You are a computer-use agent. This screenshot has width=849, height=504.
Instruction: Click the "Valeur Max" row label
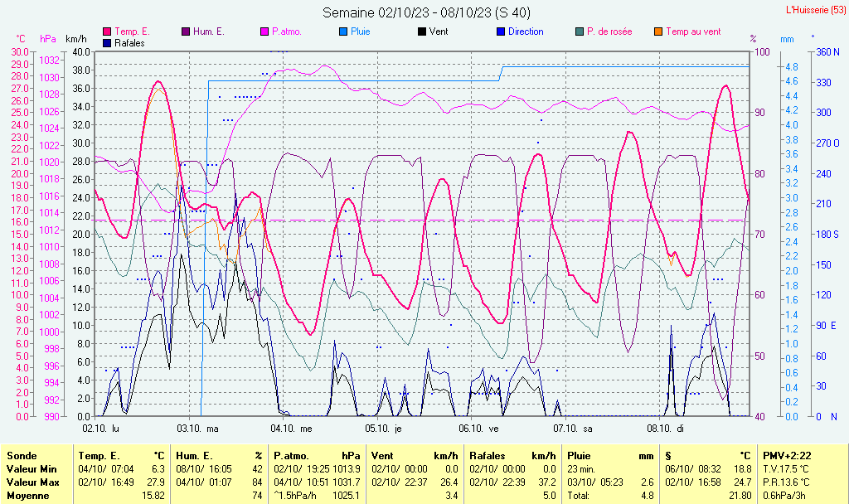click(32, 482)
